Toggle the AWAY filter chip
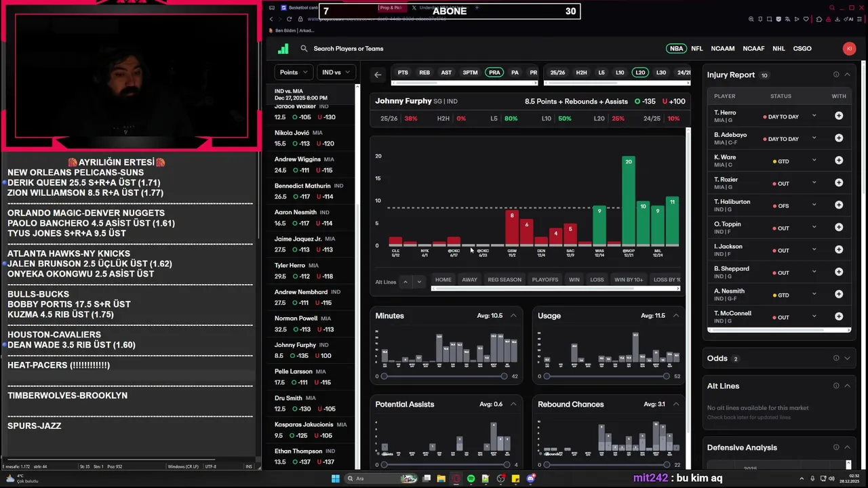 coord(469,279)
